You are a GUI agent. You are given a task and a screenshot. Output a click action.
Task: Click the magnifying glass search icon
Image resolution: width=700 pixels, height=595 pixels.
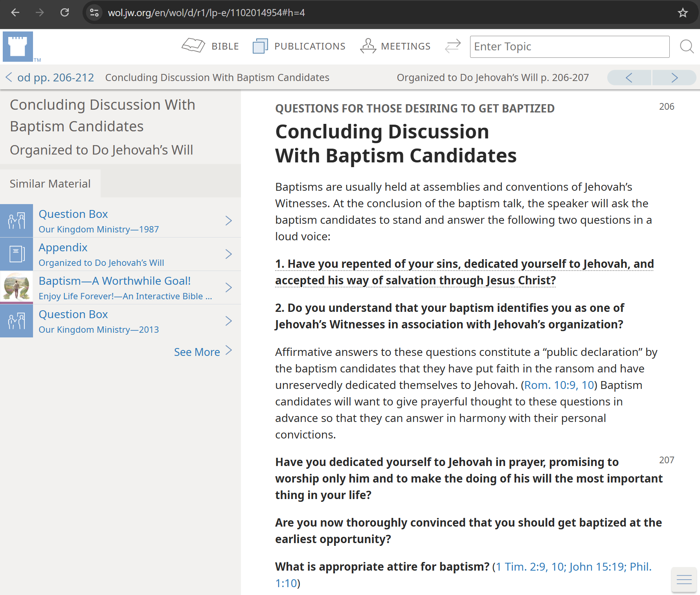pos(686,46)
